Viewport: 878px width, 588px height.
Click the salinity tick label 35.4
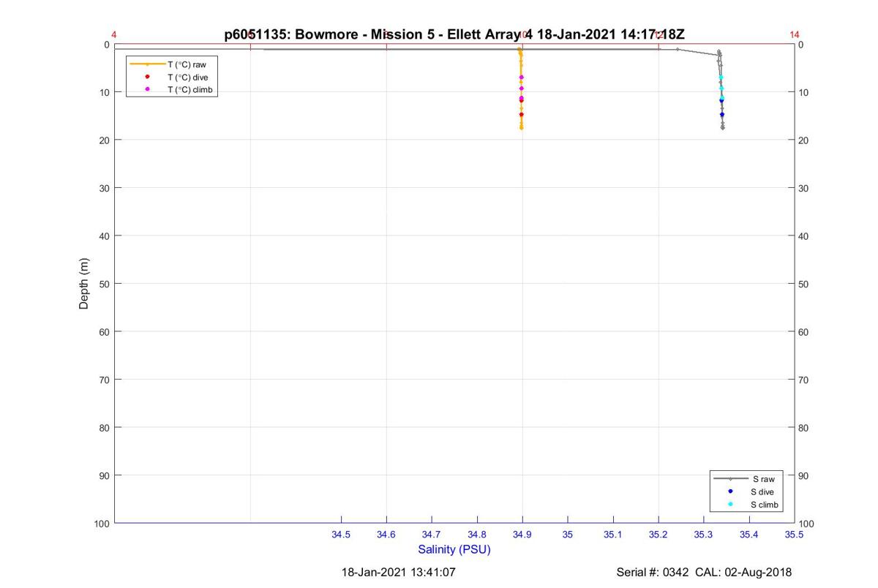[x=749, y=535]
